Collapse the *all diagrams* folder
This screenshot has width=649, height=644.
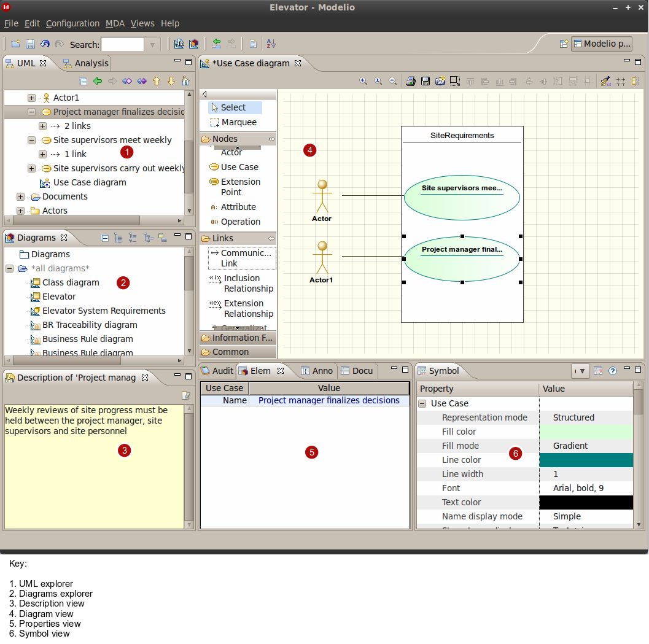pos(10,269)
